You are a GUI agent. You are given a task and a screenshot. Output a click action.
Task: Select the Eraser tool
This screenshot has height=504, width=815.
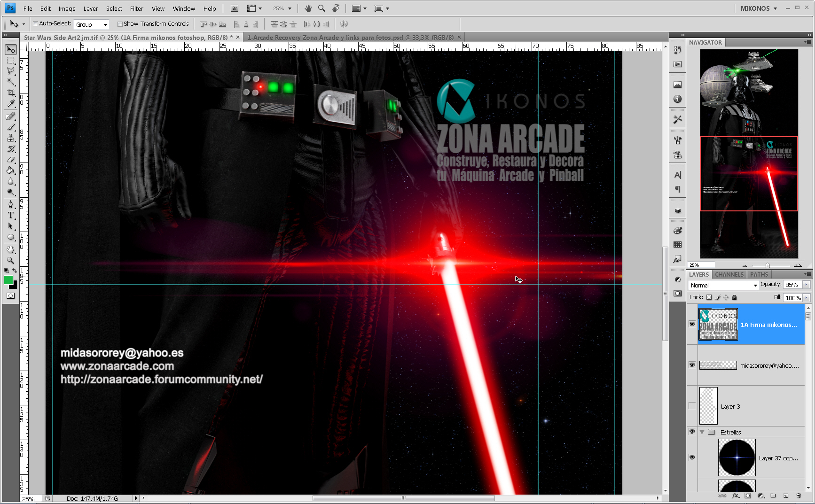pos(11,159)
